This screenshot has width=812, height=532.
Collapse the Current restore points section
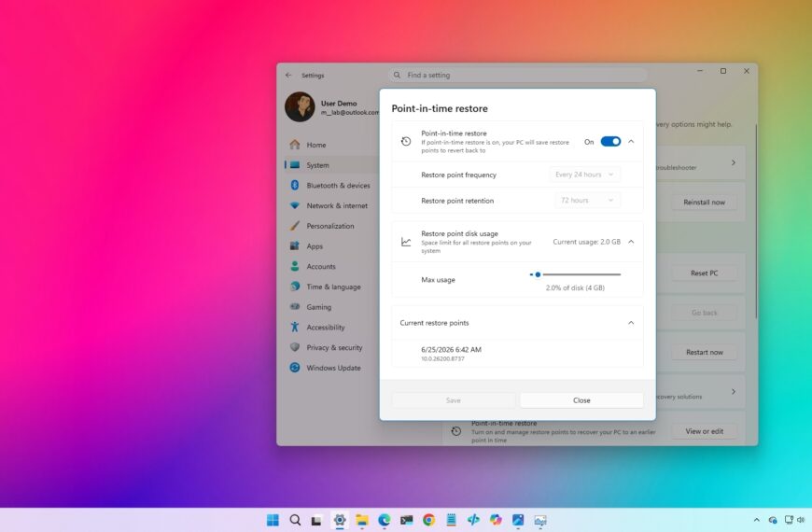(631, 323)
